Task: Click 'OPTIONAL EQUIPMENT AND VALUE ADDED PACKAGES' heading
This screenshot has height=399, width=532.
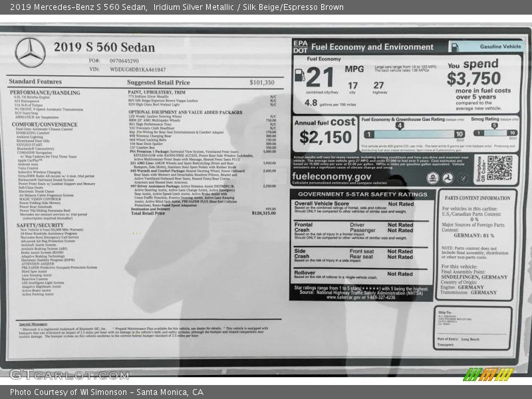Action: [186, 112]
